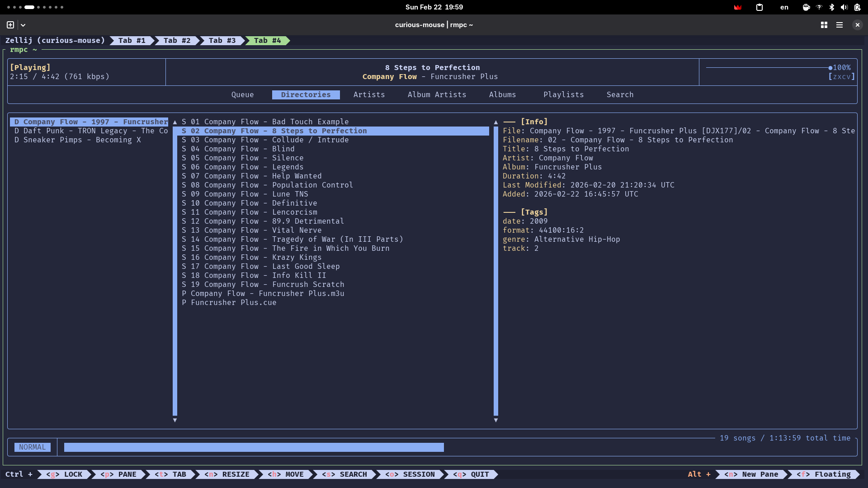Click the clipboard icon in the top bar
Viewport: 868px width, 488px height.
click(759, 7)
